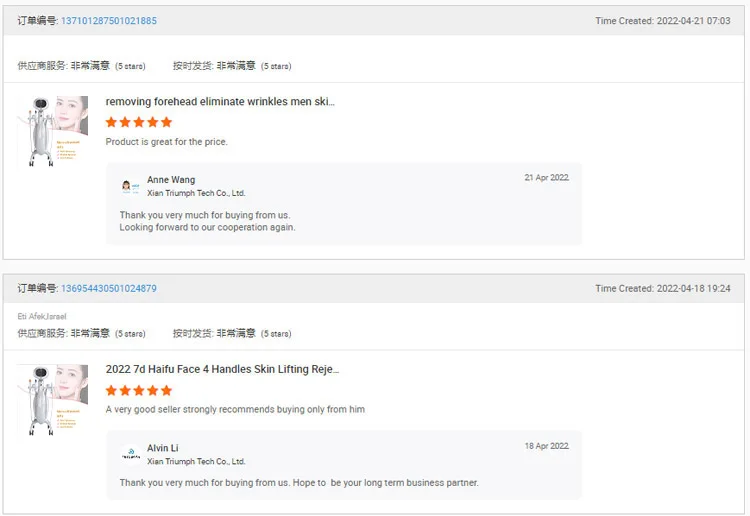Screen dimensions: 750x516
Task: Click the second review's product thumbnail image
Action: pos(53,400)
